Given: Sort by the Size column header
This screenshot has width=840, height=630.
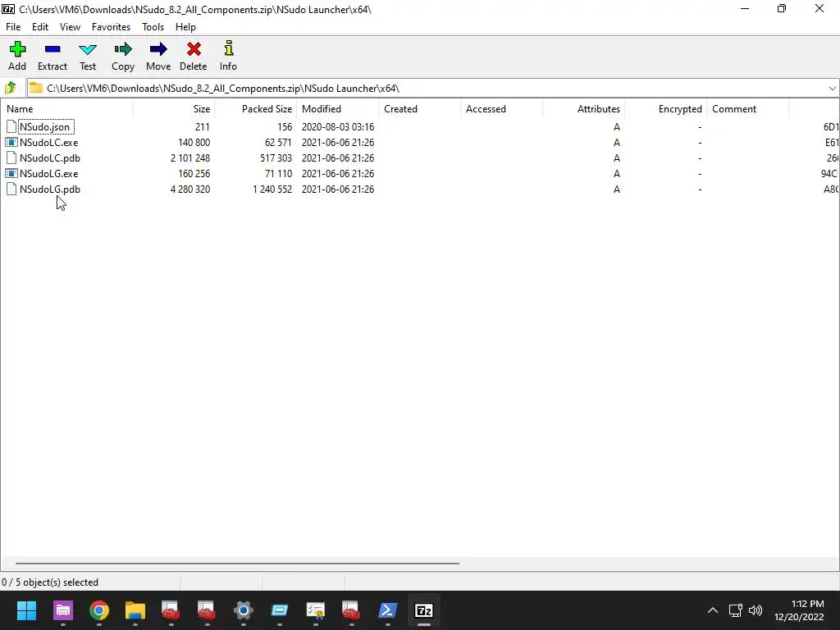Looking at the screenshot, I should tap(174, 109).
